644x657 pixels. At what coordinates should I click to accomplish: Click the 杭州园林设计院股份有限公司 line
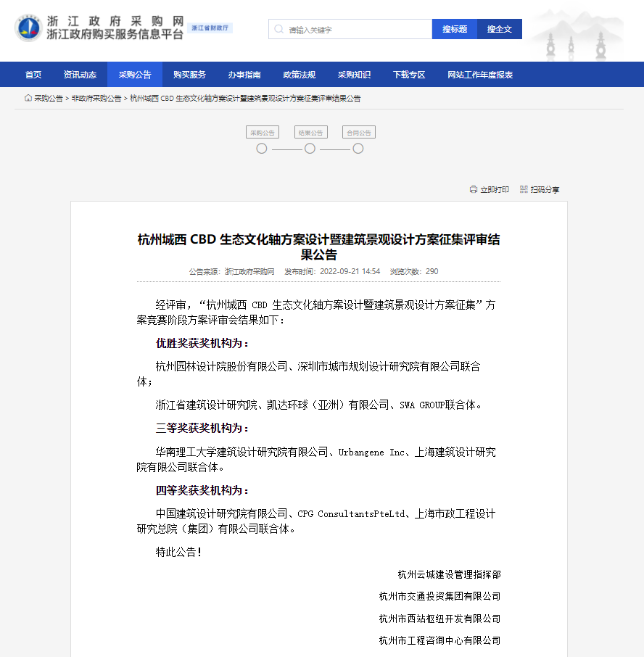click(x=309, y=374)
